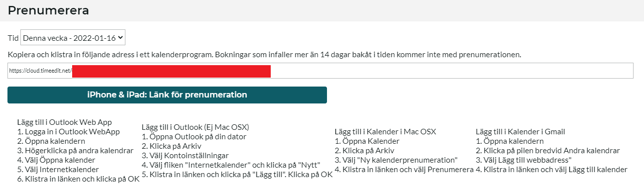Click the 'Välj Lägg till webbadress' step
Screen dimensions: 644x193
(x=524, y=160)
